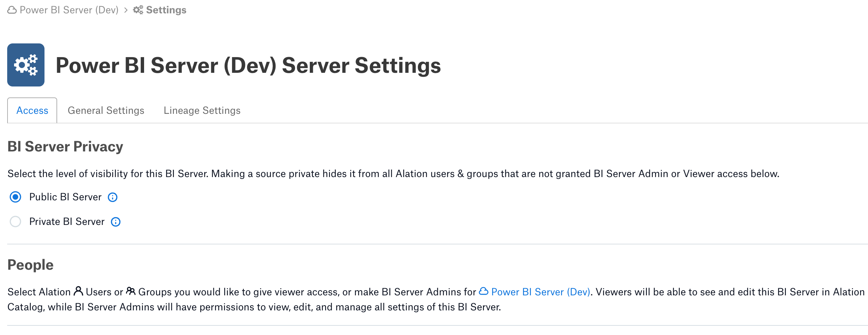Click the cloud icon in the breadcrumb
The width and height of the screenshot is (868, 335).
coord(12,10)
